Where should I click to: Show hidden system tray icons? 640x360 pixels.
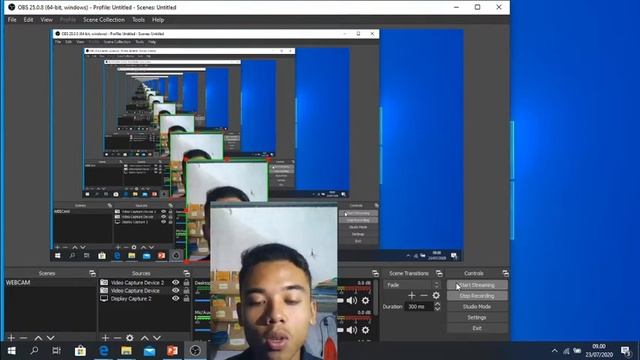554,351
